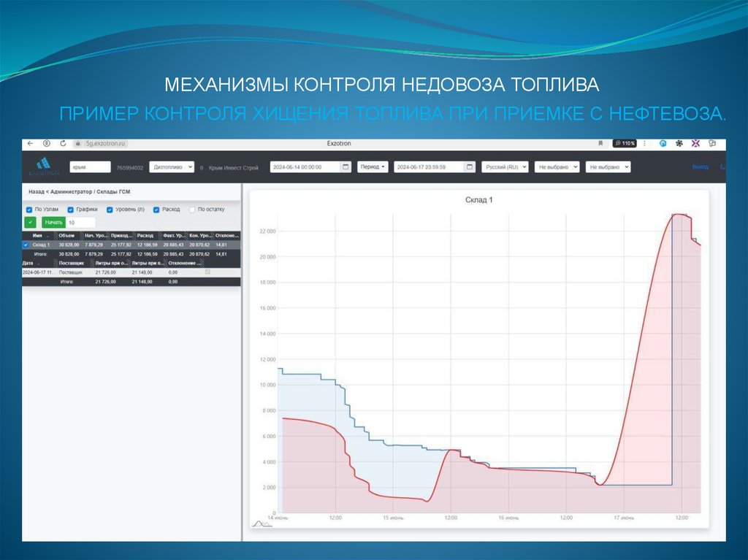Screen dimensions: 748x560
Task: Reload the page with refresh icon
Action: 63,143
